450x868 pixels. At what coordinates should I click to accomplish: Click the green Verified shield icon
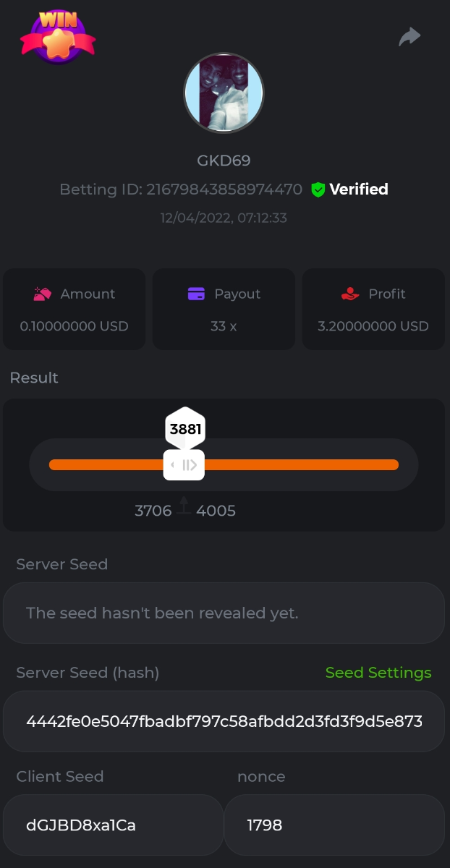click(x=318, y=190)
